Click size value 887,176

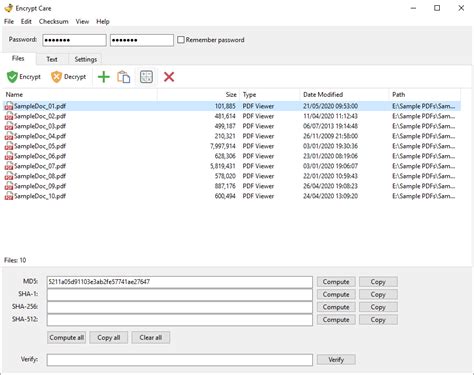(225, 186)
